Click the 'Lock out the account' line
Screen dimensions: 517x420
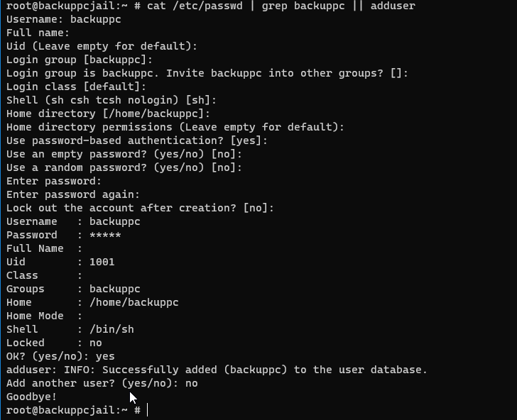pyautogui.click(x=140, y=208)
